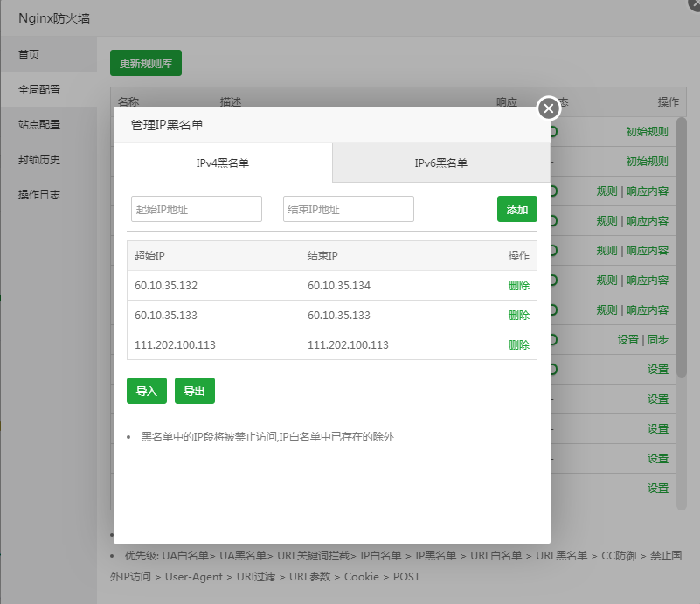Click the background rules table scrollbar
Screen dimensions: 700x604
[681, 246]
